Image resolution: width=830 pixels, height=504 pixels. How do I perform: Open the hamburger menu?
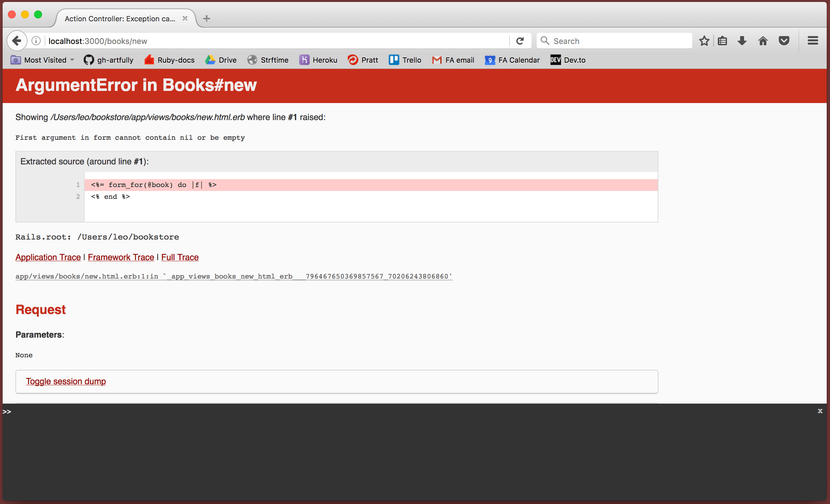[813, 41]
